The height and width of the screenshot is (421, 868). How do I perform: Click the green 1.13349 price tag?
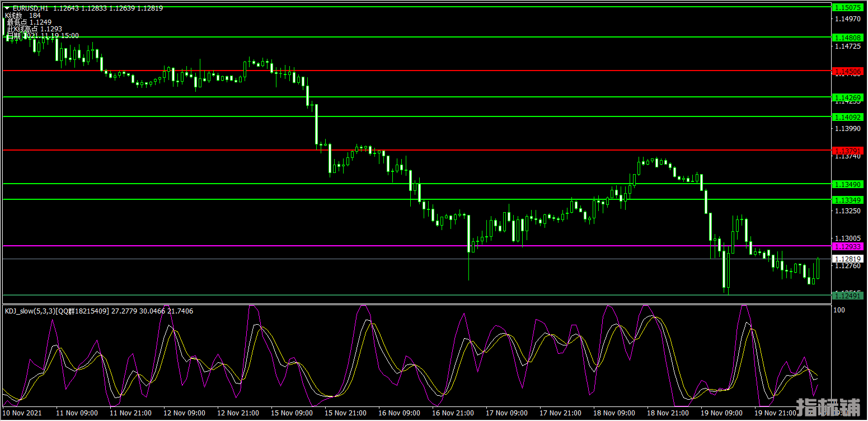coord(848,200)
